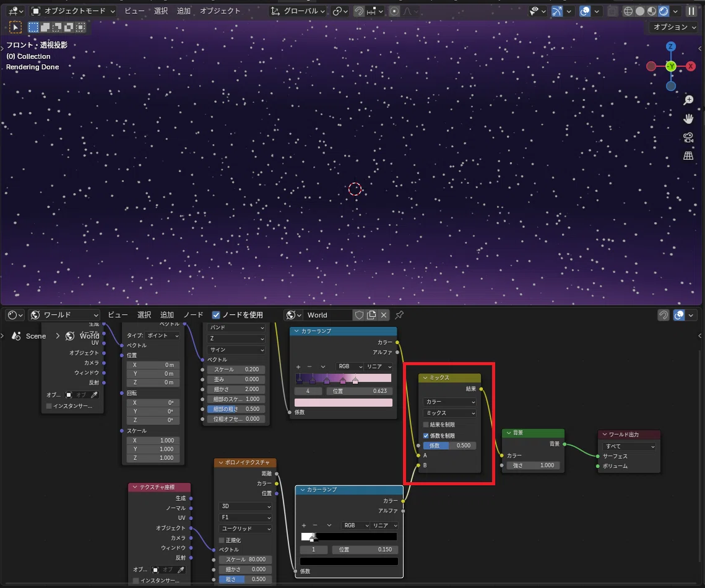Choose the set new selection mode icon

point(33,27)
